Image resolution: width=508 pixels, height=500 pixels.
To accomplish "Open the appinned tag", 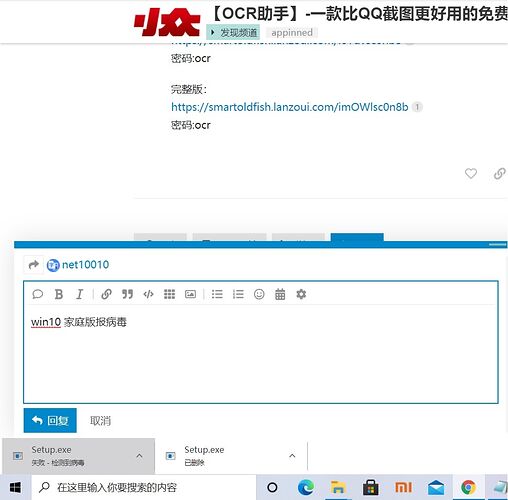I will (x=292, y=32).
